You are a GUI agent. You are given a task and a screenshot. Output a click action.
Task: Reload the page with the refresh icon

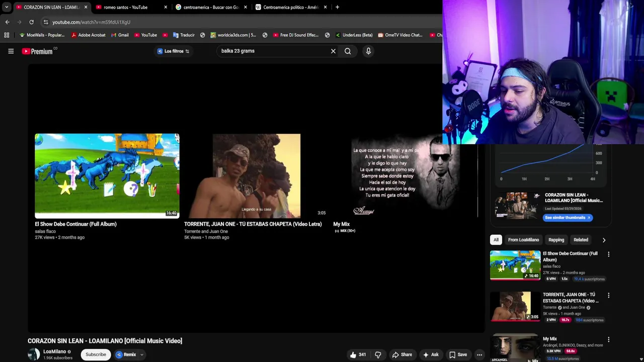(31, 22)
